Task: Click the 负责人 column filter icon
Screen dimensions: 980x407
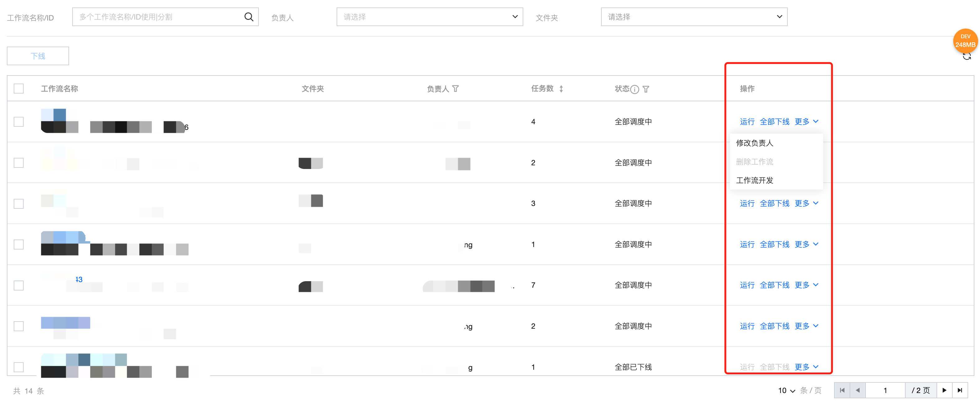Action: [x=455, y=89]
